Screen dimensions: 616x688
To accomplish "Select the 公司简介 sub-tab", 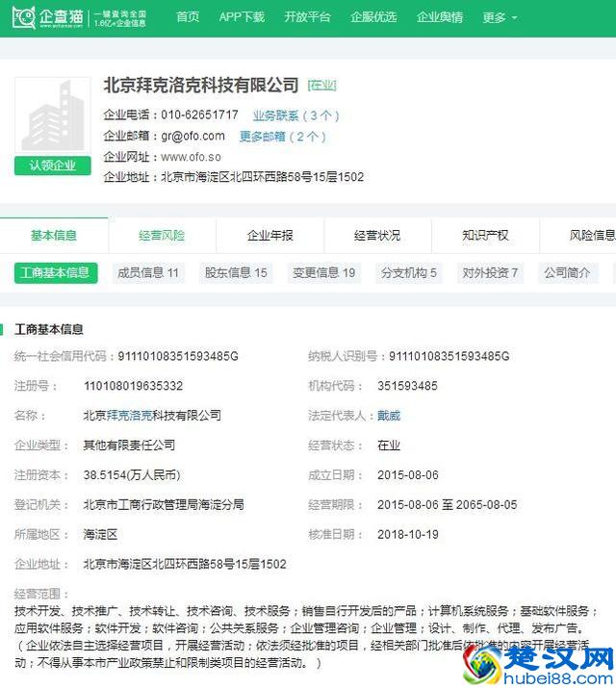I will (x=567, y=273).
